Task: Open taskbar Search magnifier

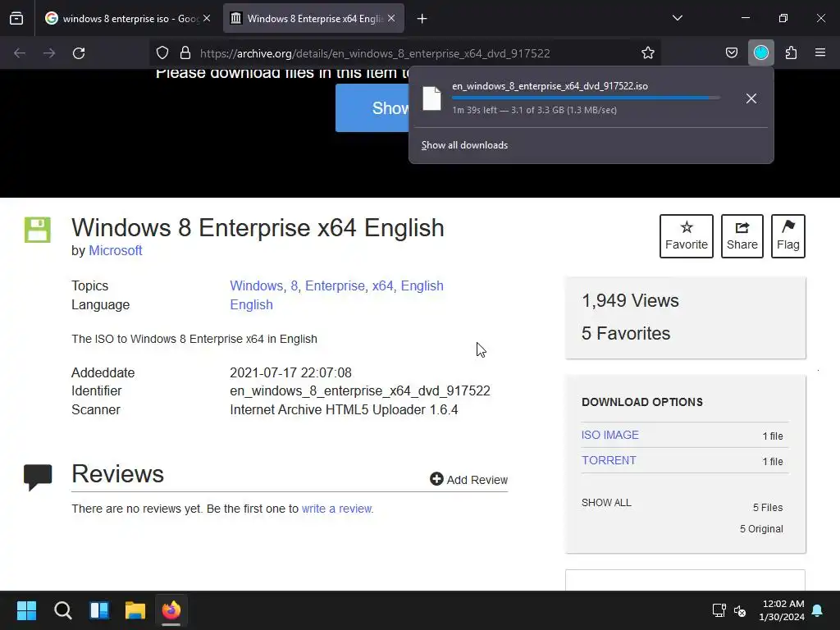Action: 62,610
